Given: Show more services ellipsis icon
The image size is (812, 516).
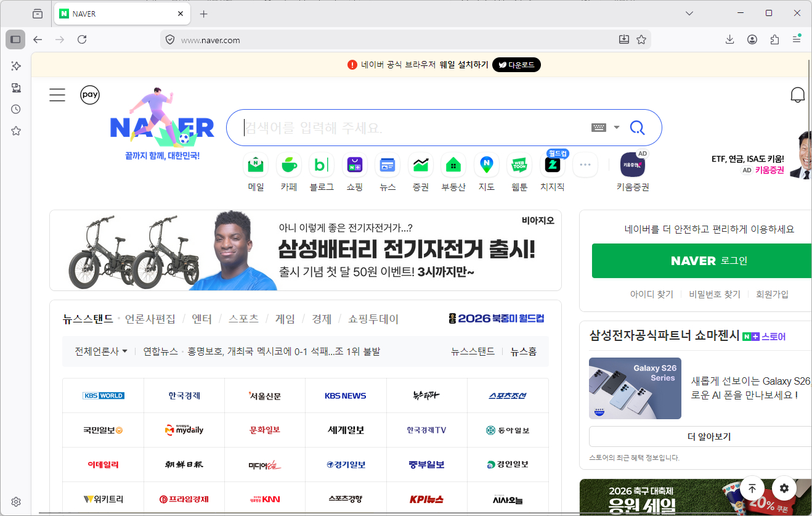Looking at the screenshot, I should click(x=585, y=165).
